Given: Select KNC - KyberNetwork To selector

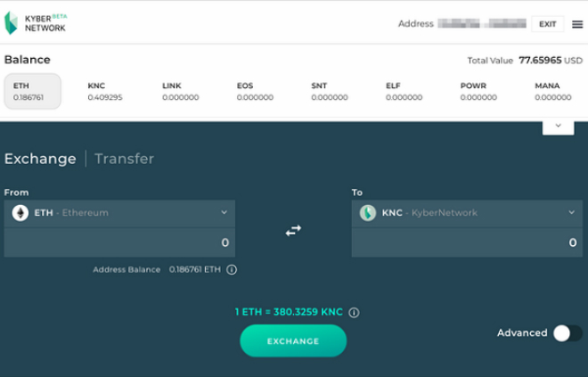Looking at the screenshot, I should click(467, 213).
